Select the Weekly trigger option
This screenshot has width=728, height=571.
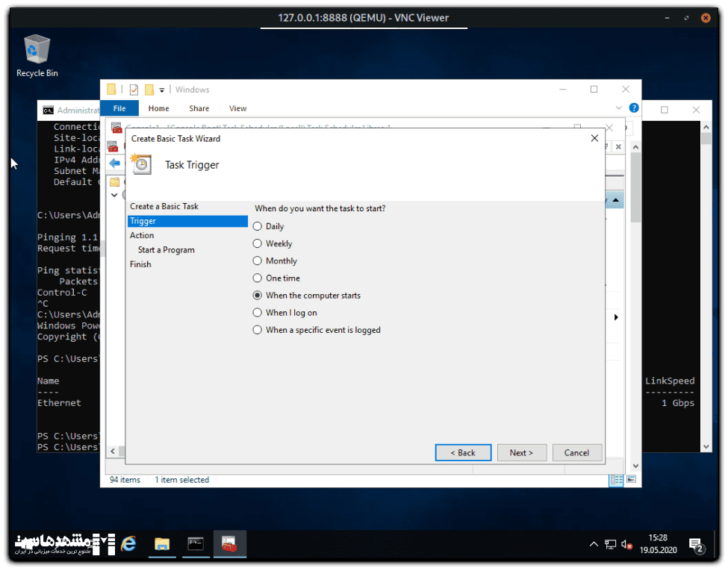point(258,243)
